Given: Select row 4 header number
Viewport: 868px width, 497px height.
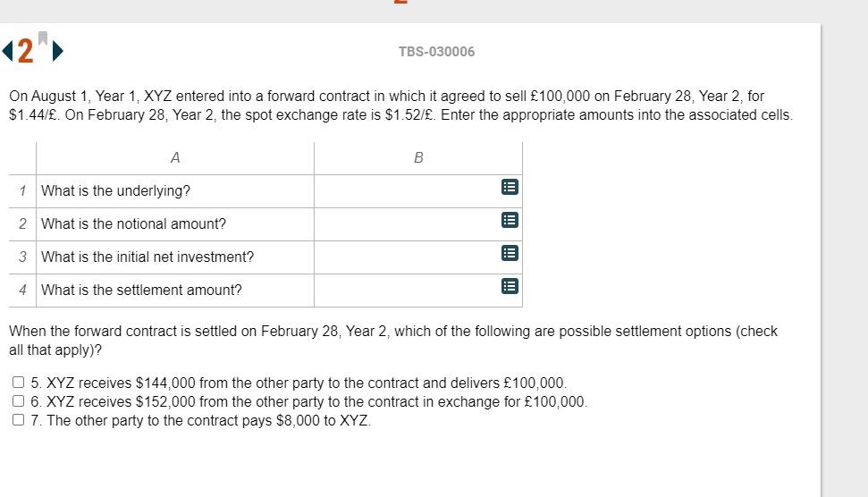Looking at the screenshot, I should point(22,290).
